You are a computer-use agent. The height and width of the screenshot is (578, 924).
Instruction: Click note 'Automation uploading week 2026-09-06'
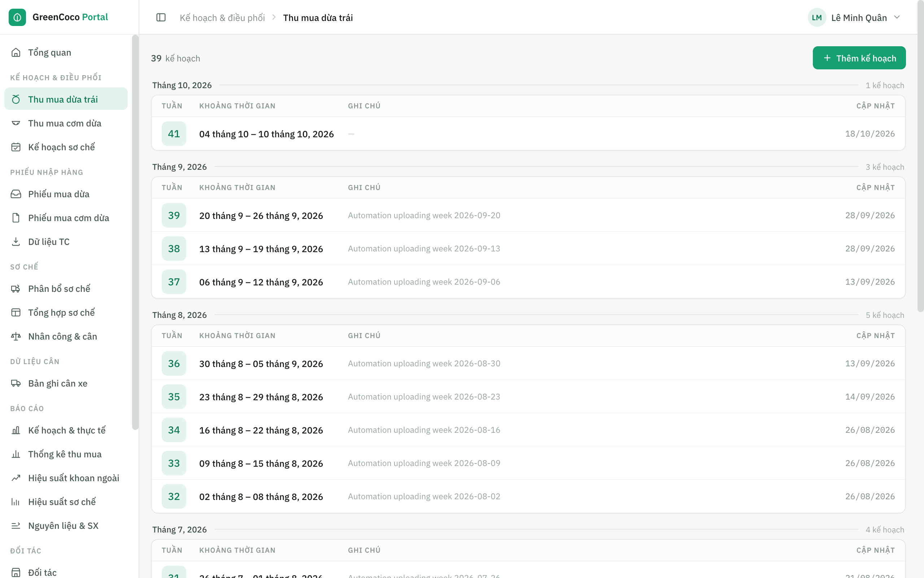coord(424,282)
